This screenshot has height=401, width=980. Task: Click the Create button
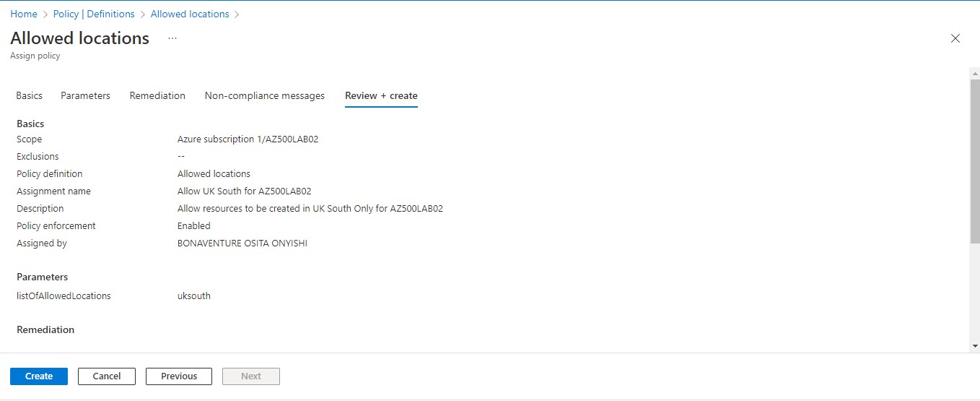pos(39,376)
